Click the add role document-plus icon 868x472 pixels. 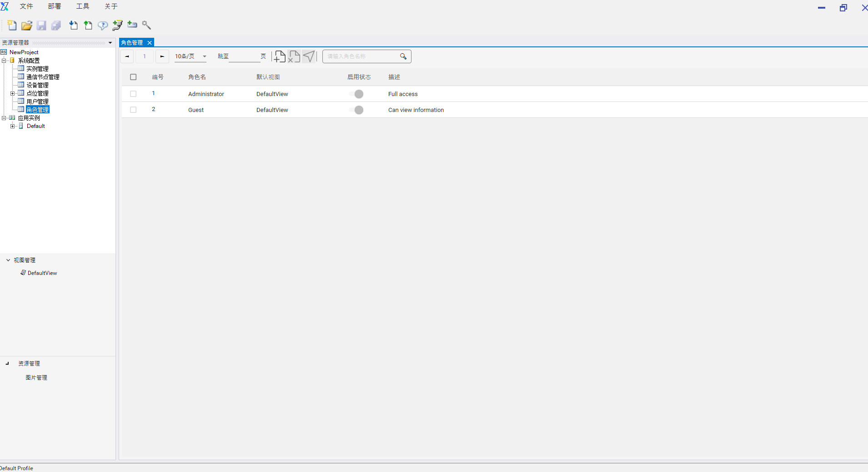coord(280,56)
